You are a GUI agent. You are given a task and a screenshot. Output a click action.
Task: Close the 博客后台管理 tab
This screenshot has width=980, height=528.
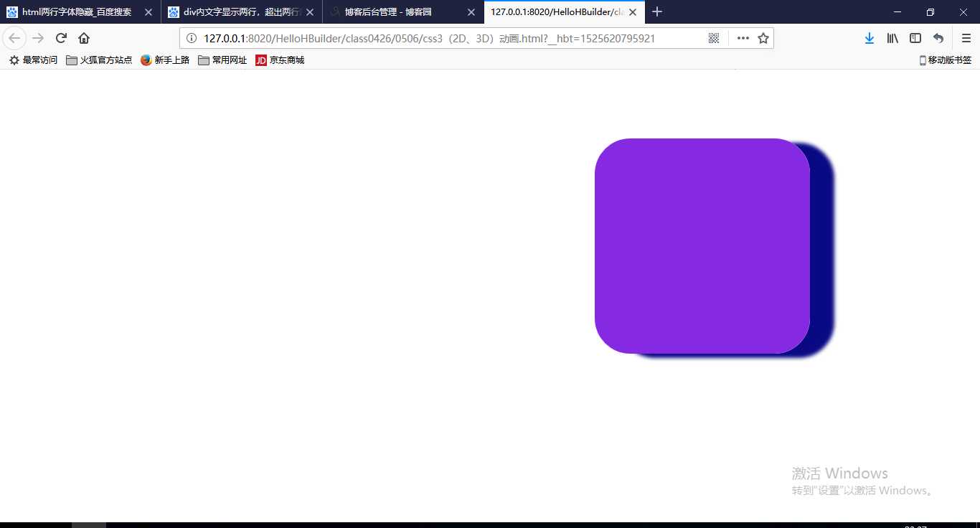471,12
